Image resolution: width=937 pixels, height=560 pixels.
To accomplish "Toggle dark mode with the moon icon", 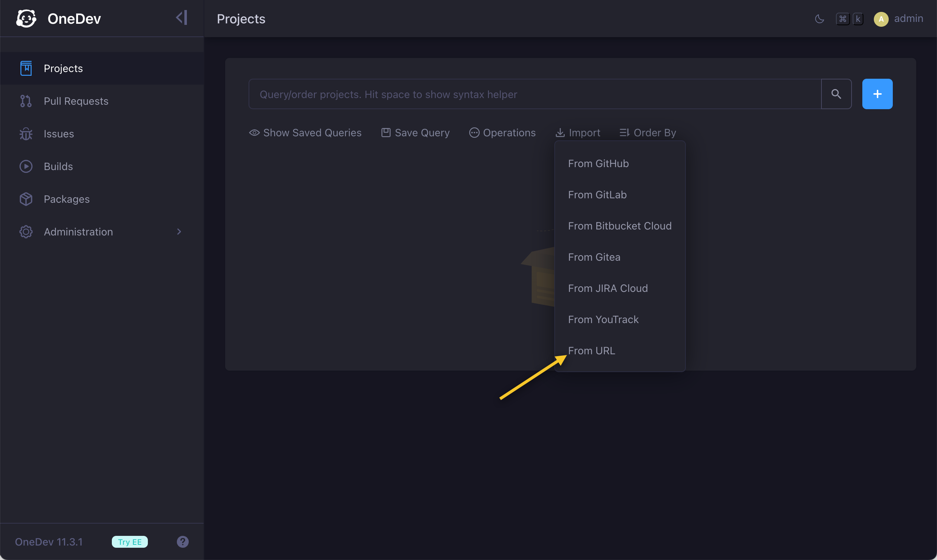I will coord(819,19).
